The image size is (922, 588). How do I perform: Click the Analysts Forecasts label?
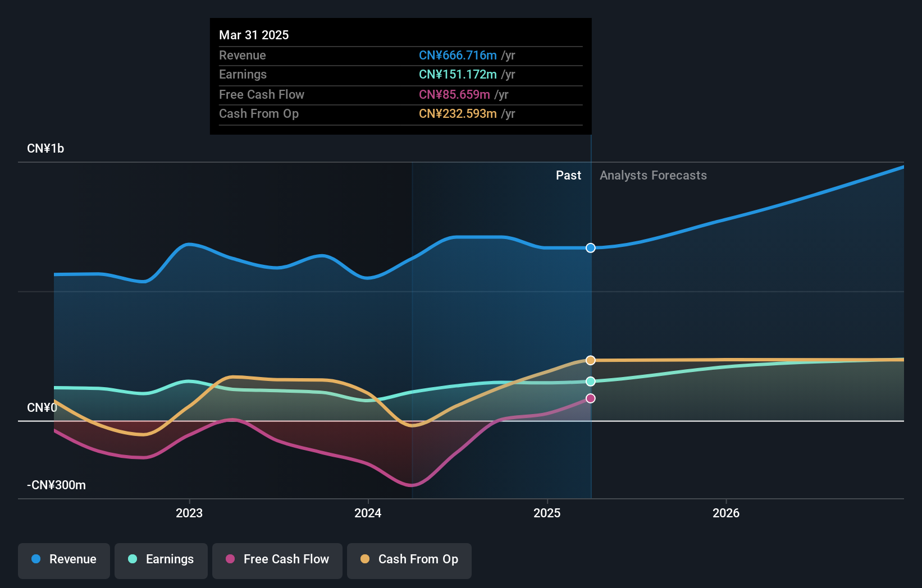coord(653,176)
